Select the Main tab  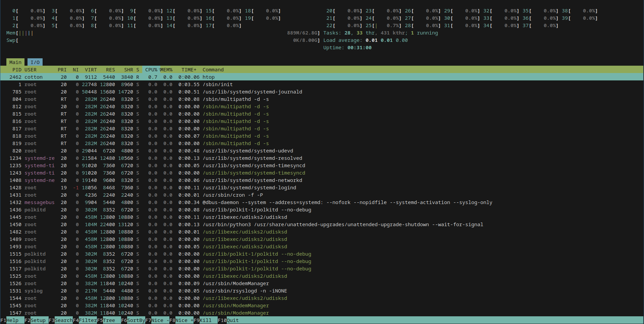pos(15,62)
